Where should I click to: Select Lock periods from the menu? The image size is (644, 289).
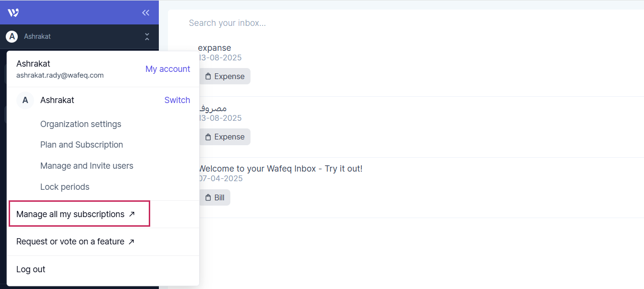pos(65,186)
